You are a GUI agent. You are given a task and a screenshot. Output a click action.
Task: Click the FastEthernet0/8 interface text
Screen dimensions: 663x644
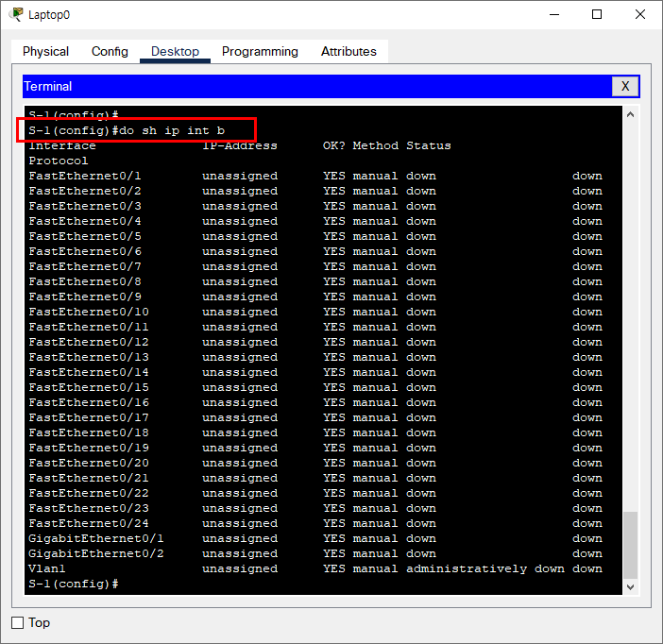[x=85, y=281]
